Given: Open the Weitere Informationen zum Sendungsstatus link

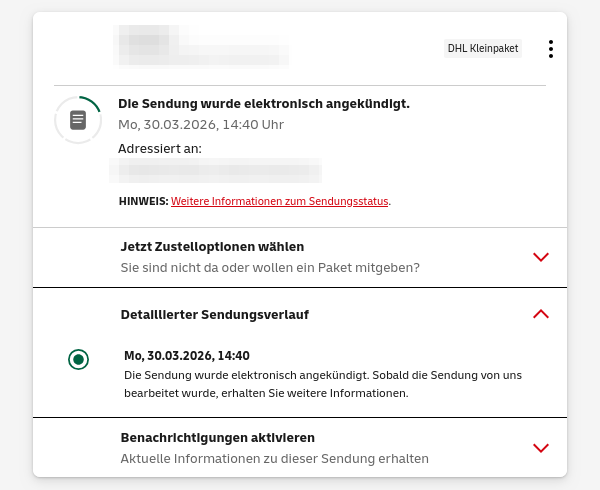Looking at the screenshot, I should [x=279, y=201].
